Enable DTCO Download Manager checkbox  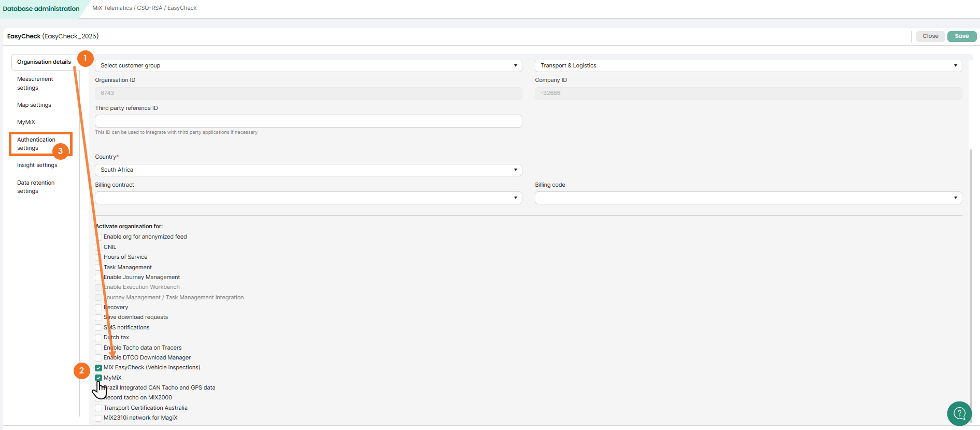98,358
